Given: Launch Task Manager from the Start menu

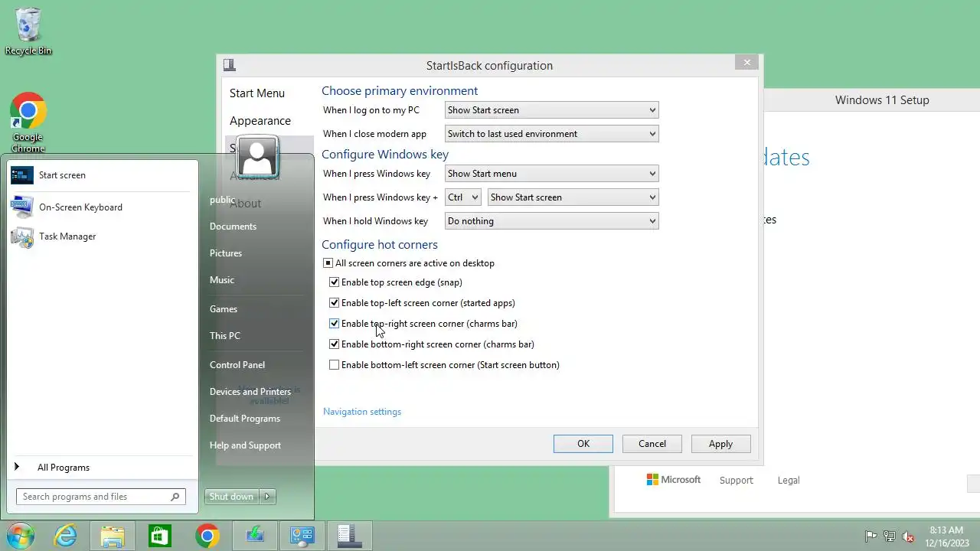Looking at the screenshot, I should point(103,236).
